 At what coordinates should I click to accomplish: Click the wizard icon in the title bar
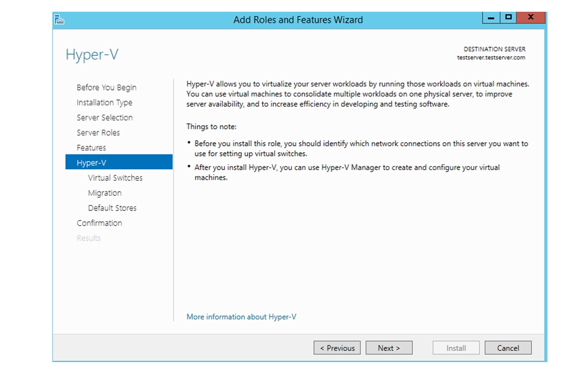59,19
